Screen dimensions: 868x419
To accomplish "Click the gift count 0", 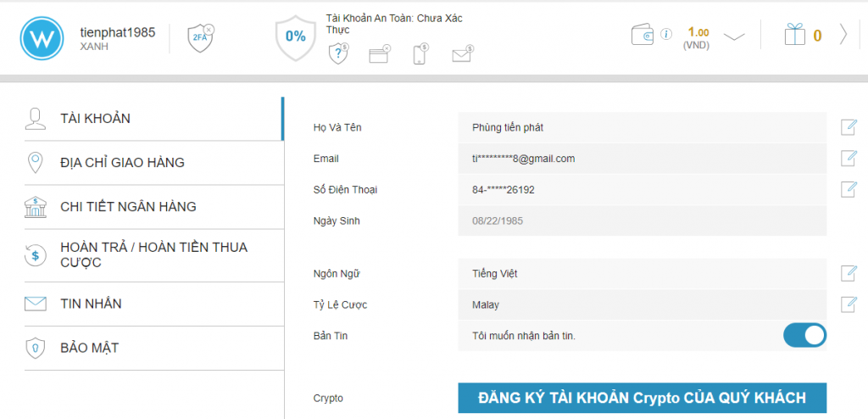I will coord(817,36).
